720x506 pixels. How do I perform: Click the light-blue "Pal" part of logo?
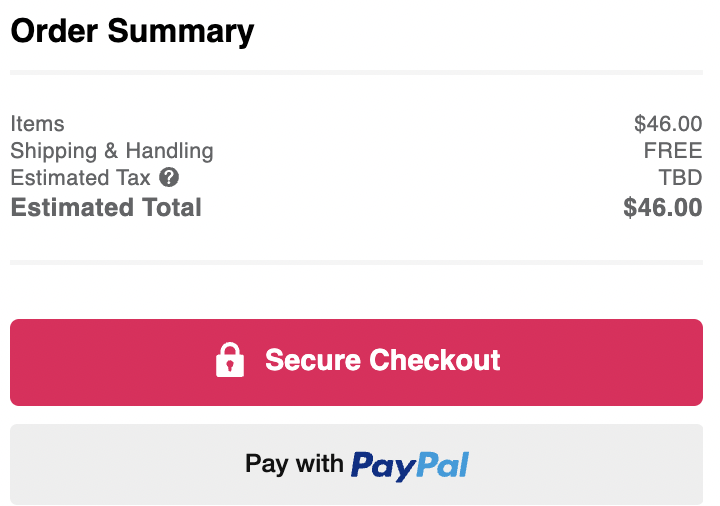443,465
